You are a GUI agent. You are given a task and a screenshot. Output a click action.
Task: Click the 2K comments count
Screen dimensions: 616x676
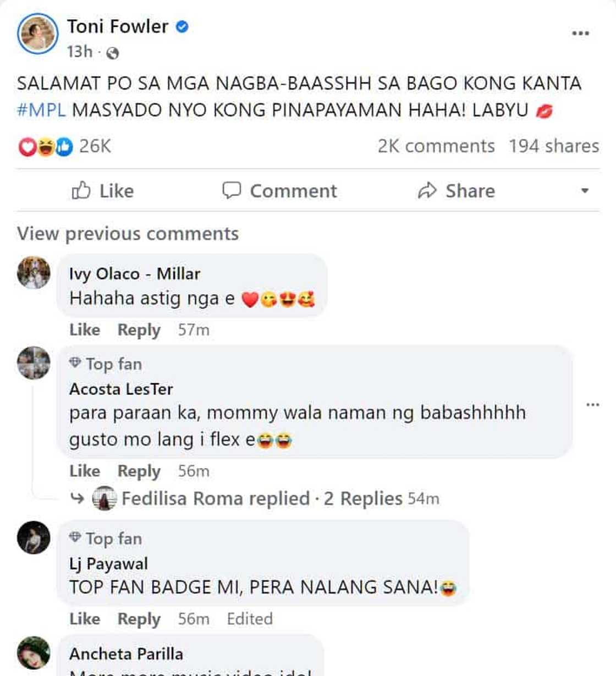(x=435, y=146)
